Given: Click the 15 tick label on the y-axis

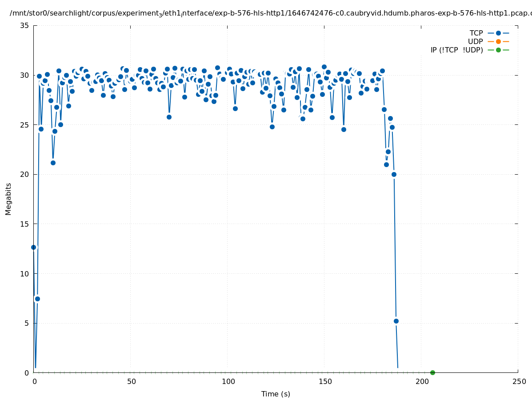Looking at the screenshot, I should [x=25, y=224].
